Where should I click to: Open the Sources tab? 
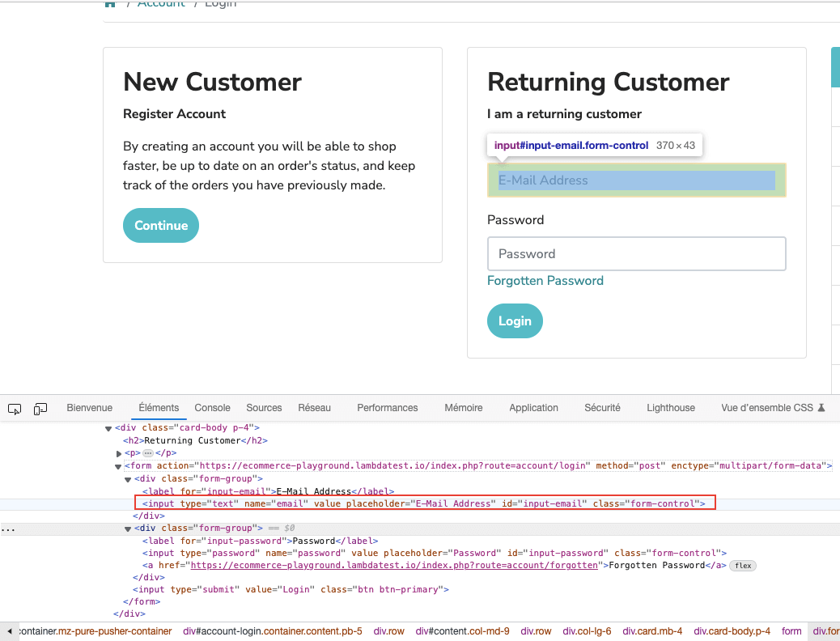coord(264,408)
